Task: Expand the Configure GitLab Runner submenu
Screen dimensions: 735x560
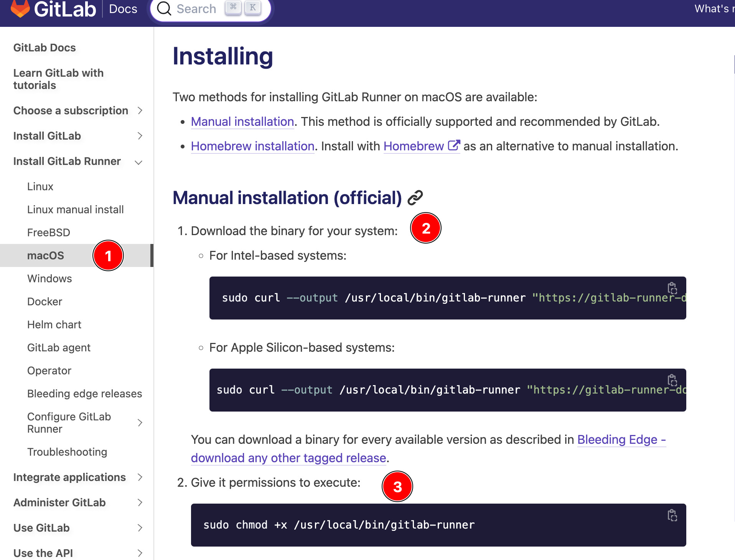Action: tap(140, 423)
